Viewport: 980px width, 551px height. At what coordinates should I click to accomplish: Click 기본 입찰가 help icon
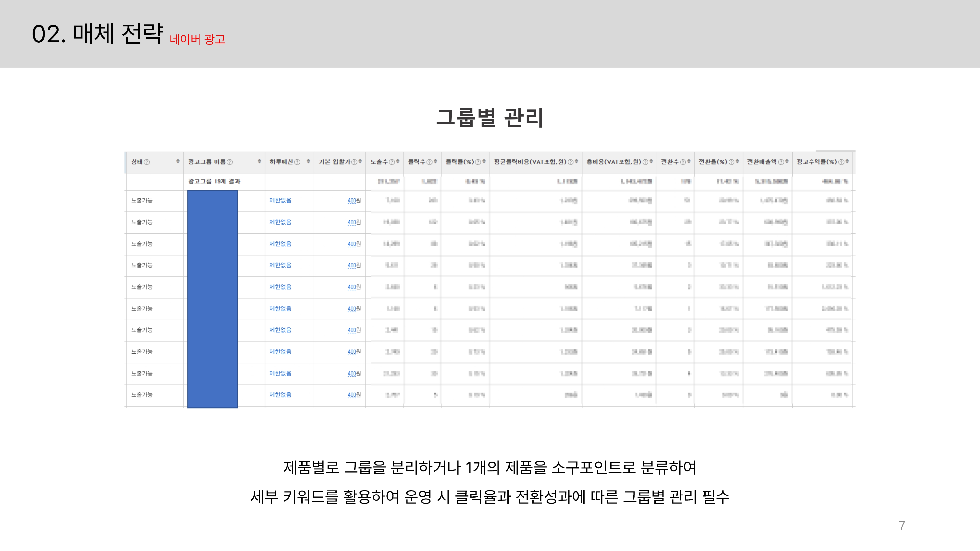click(354, 162)
